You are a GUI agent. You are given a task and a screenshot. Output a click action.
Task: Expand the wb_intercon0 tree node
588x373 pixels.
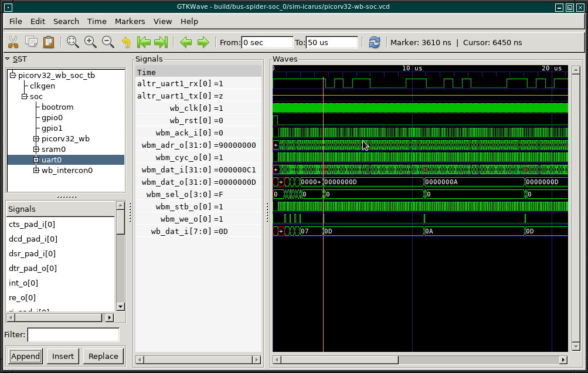[36, 170]
